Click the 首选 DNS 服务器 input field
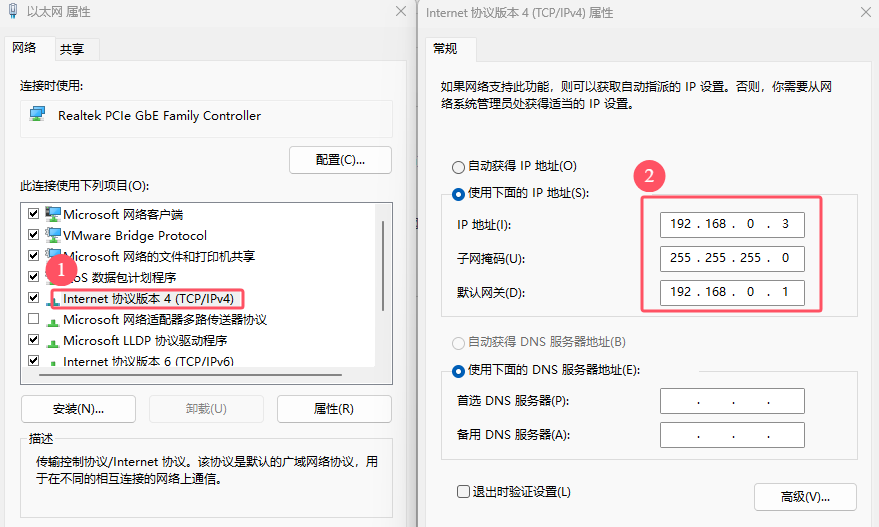Viewport: 879px width, 527px height. [x=732, y=401]
